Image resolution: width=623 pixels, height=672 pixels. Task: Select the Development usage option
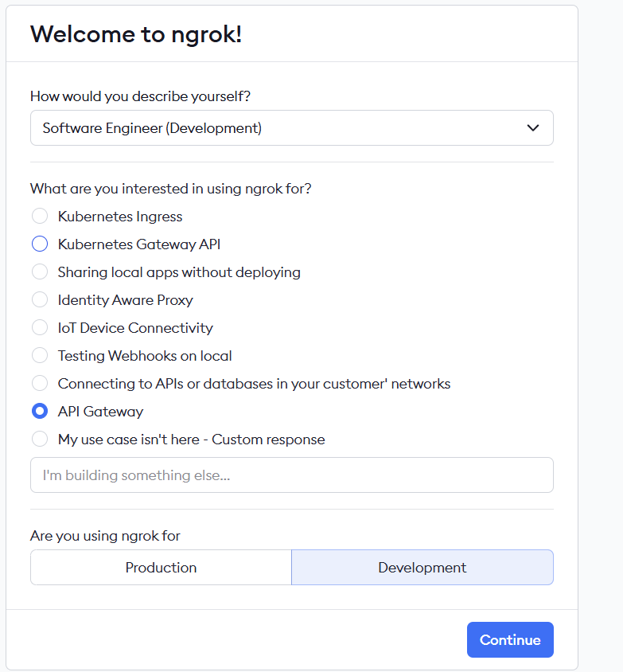pos(422,568)
